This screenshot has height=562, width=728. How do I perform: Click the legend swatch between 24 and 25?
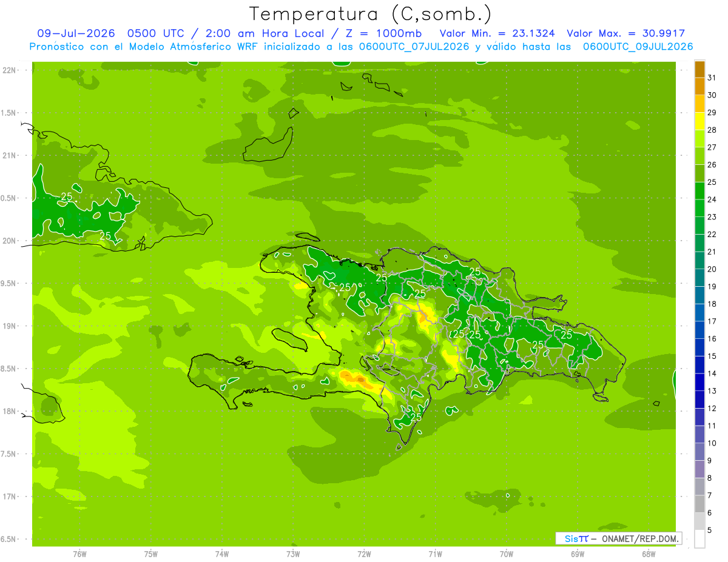click(x=699, y=190)
